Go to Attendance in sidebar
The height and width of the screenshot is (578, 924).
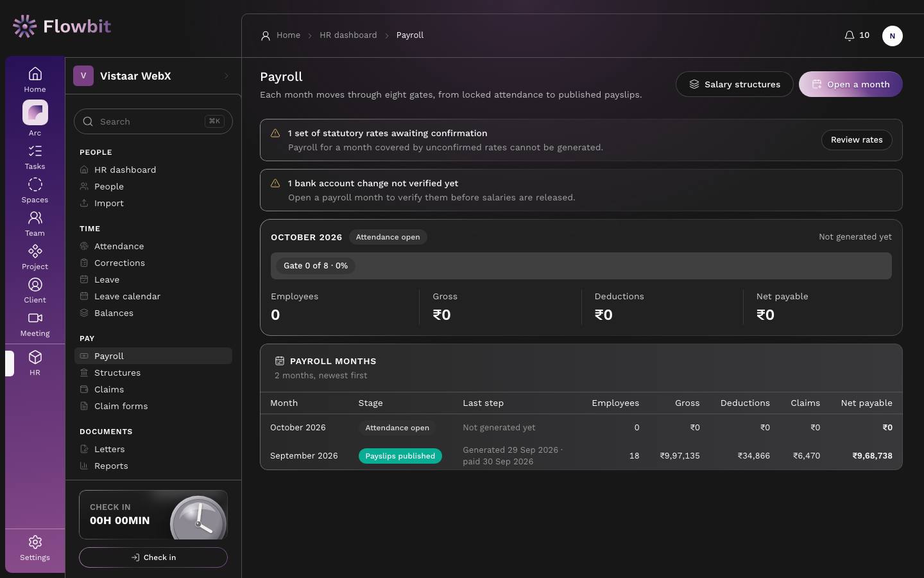(x=153, y=246)
